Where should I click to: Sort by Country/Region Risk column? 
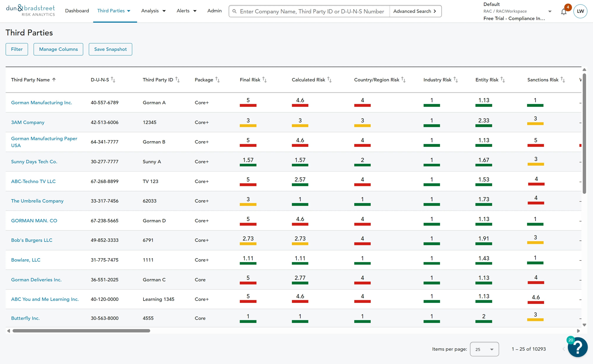(x=403, y=80)
